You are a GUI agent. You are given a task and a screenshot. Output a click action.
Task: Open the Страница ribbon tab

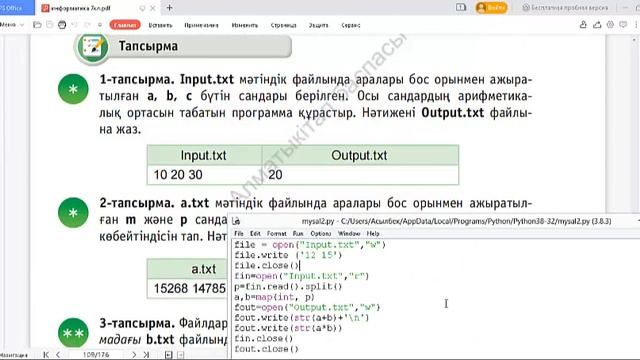click(x=283, y=25)
